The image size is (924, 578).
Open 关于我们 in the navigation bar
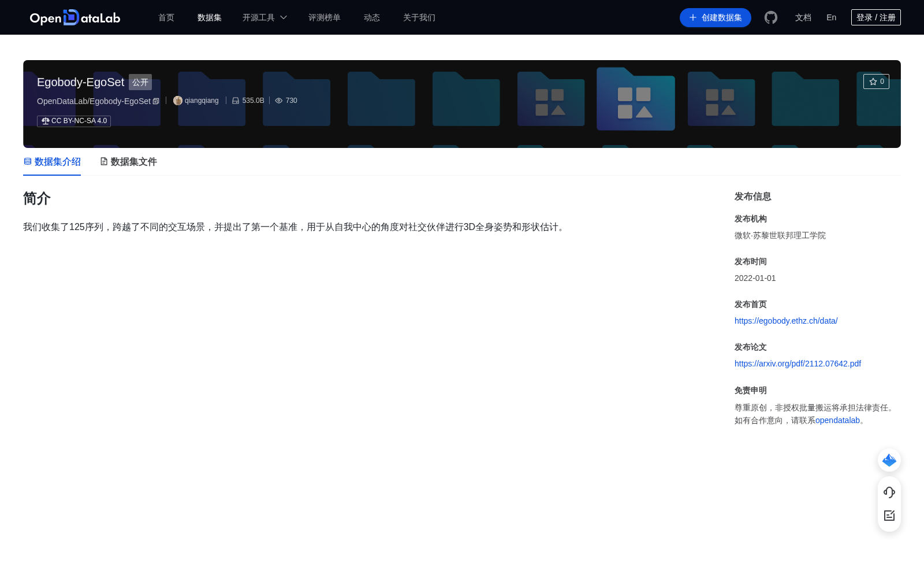coord(419,17)
